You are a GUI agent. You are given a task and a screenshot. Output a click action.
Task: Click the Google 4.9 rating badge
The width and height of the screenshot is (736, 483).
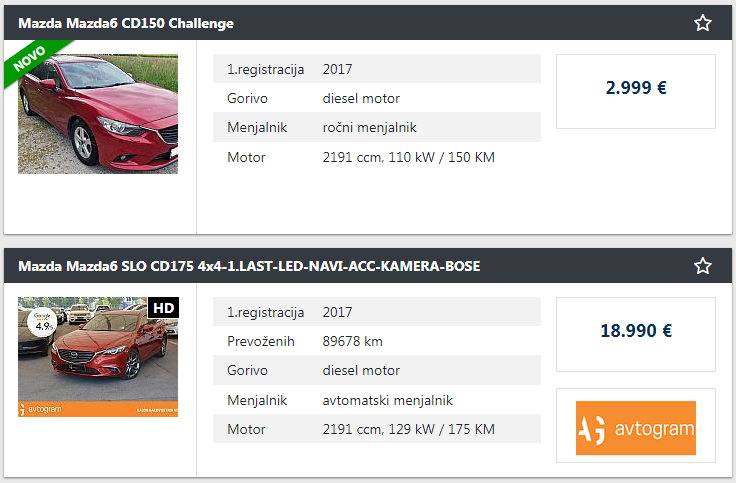pyautogui.click(x=43, y=322)
